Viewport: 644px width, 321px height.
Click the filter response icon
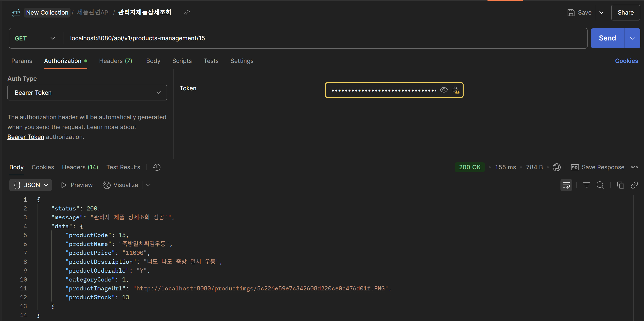point(586,185)
